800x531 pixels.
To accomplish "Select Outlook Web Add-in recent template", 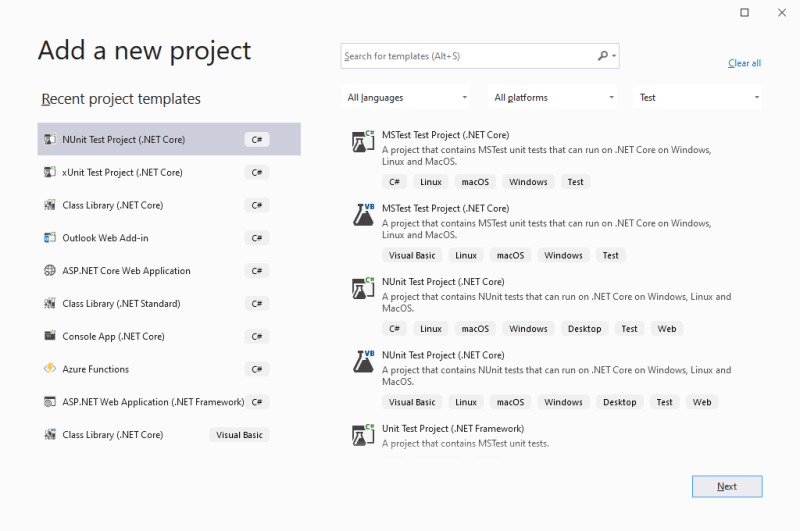I will (x=169, y=238).
